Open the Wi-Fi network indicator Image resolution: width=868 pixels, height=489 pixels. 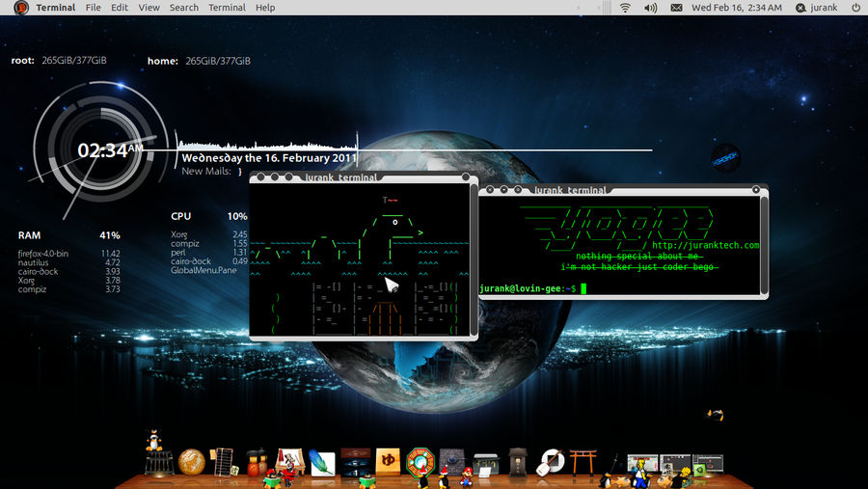(x=625, y=8)
